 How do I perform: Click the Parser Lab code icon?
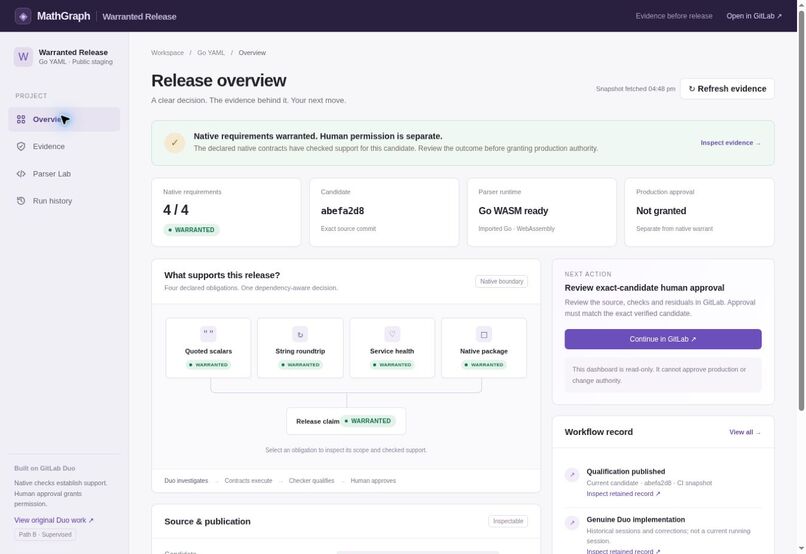point(21,174)
